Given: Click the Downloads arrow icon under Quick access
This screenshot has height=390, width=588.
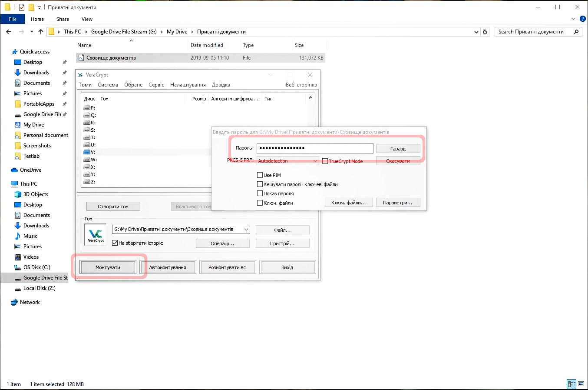Looking at the screenshot, I should point(18,73).
